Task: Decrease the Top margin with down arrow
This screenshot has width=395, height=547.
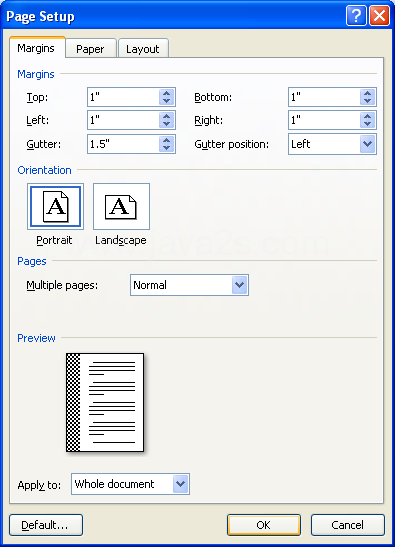Action: pos(166,101)
